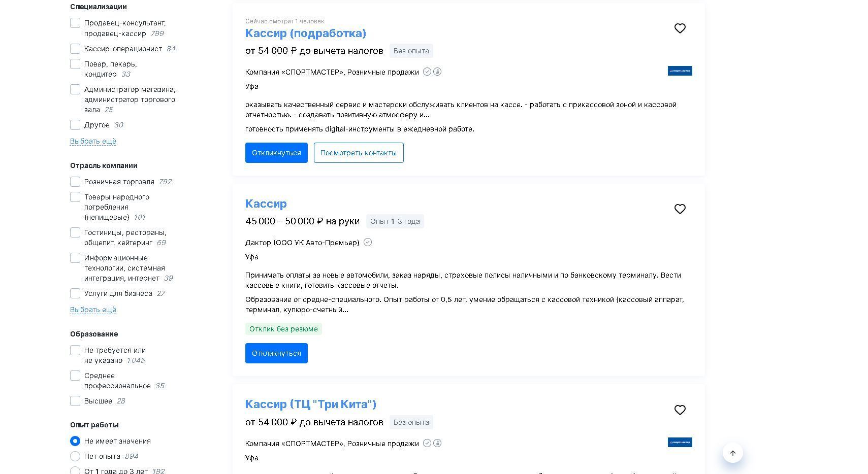Check Продавец-консультант, продавец-кассир specialization
The height and width of the screenshot is (474, 868).
point(75,23)
